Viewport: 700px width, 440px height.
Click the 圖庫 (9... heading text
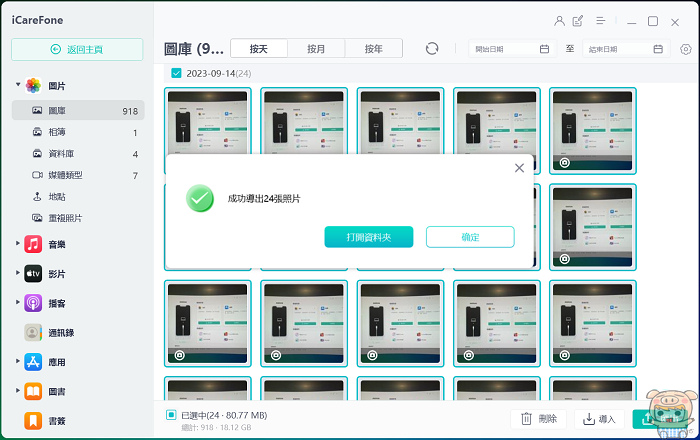(x=194, y=49)
